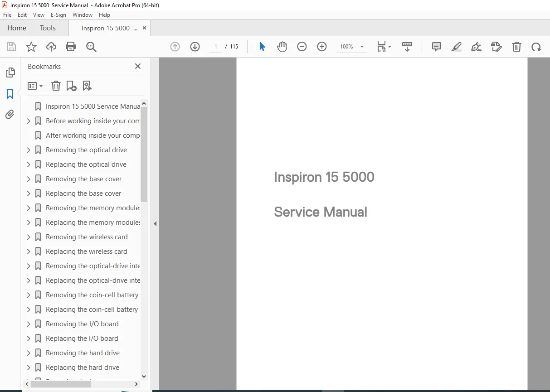Open Replacing the base cover bookmark
The height and width of the screenshot is (392, 550).
click(x=83, y=194)
